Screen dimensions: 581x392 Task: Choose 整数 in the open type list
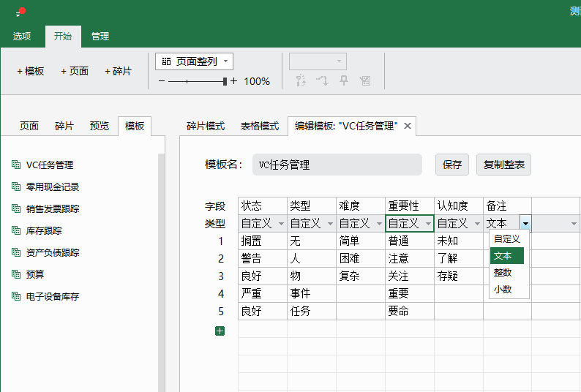[x=507, y=272]
